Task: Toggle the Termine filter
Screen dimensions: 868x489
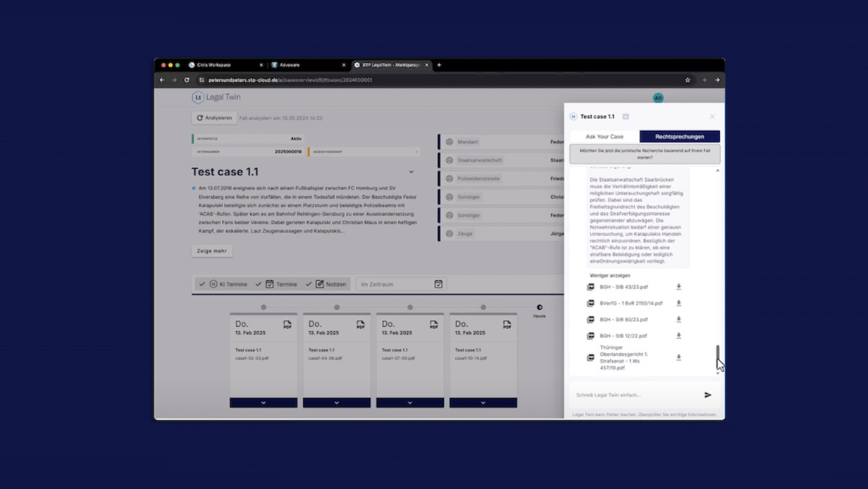Action: [276, 284]
